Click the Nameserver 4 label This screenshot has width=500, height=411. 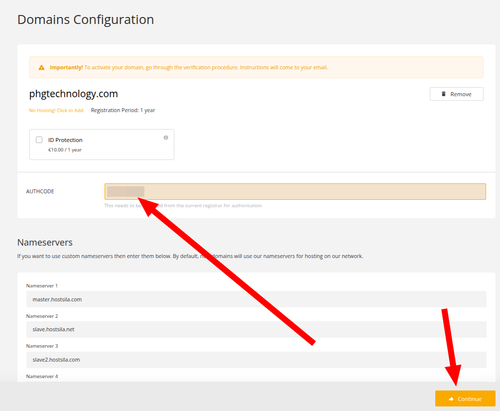point(42,376)
